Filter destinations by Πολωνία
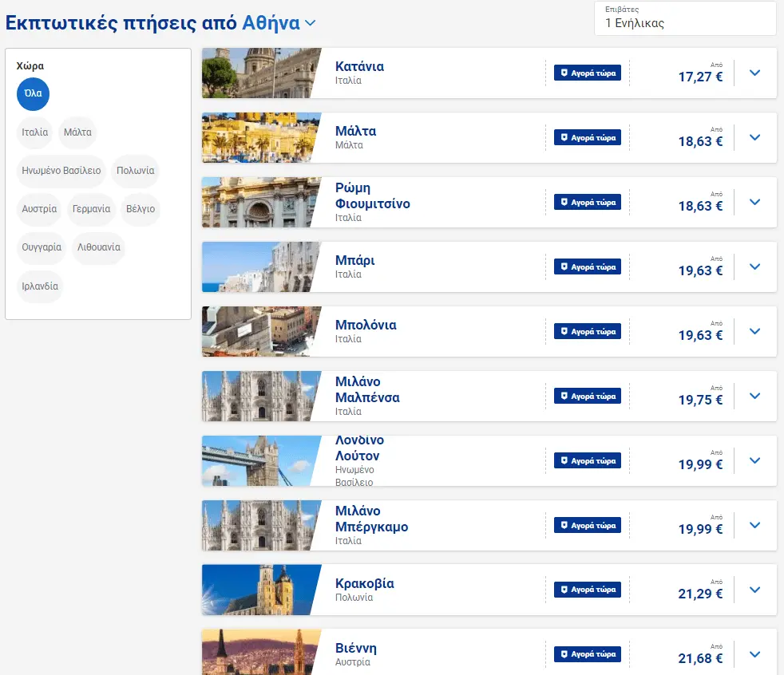The width and height of the screenshot is (784, 675). click(136, 171)
